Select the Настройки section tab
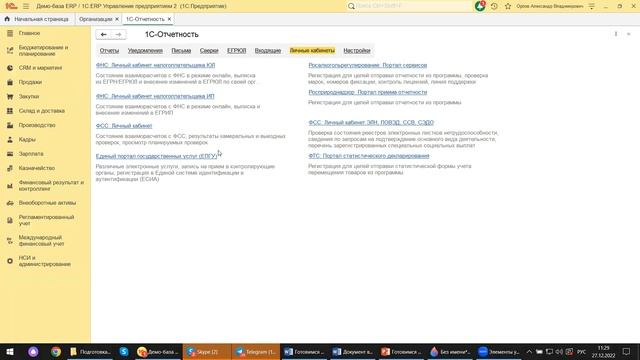Viewport: 640px width, 360px height. [357, 51]
